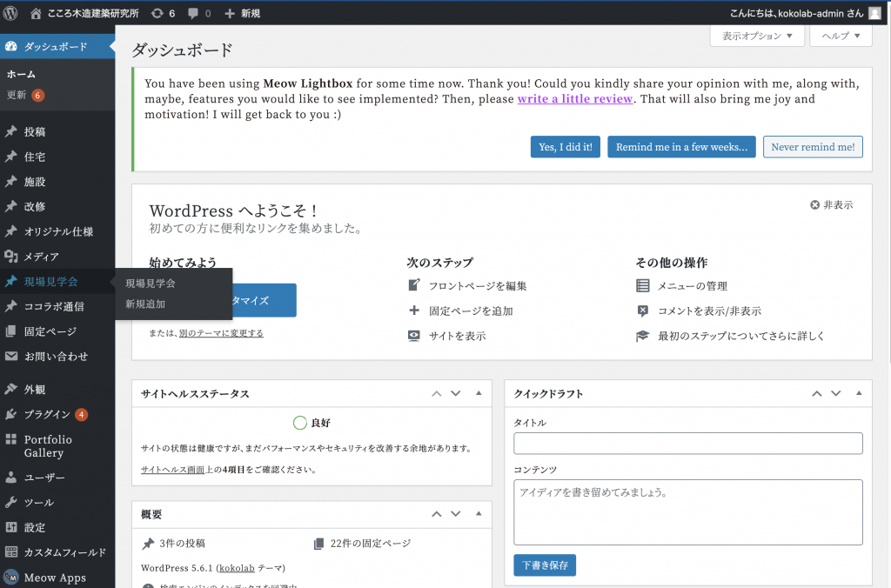Click the WordPress logo icon
Viewport: 891px width, 588px height.
click(x=11, y=13)
